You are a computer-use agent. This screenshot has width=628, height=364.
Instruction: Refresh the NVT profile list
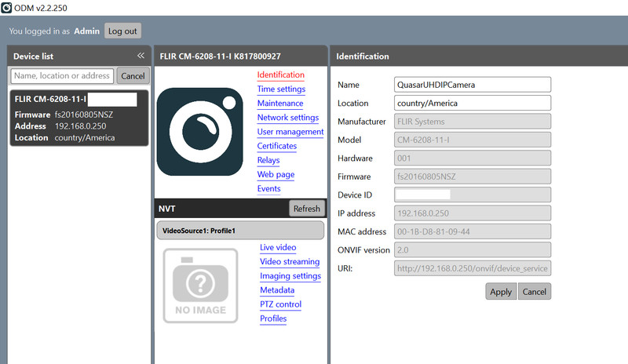pos(307,209)
